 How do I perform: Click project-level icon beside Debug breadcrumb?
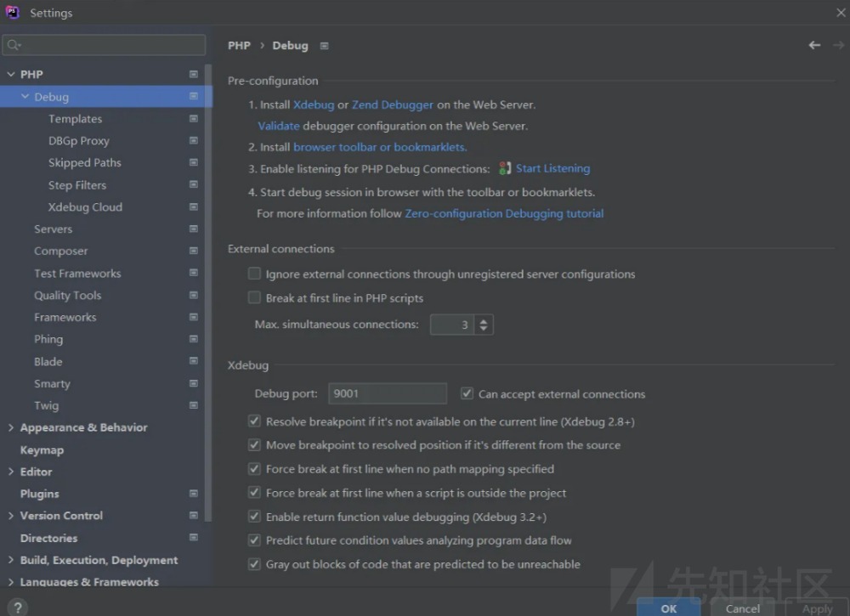(x=324, y=46)
